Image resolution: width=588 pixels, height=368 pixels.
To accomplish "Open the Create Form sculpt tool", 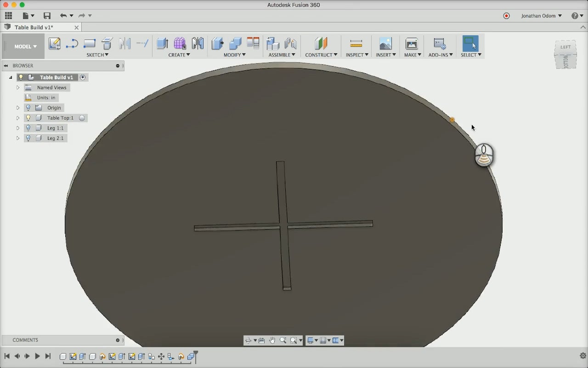I will (x=180, y=44).
